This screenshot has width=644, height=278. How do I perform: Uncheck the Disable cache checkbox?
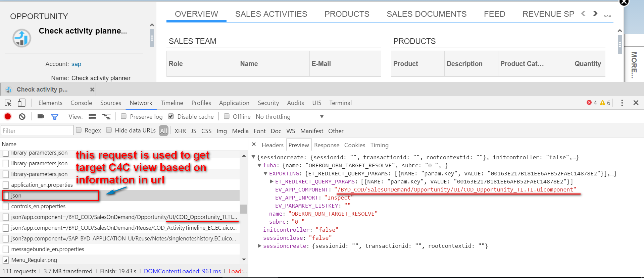pos(171,116)
